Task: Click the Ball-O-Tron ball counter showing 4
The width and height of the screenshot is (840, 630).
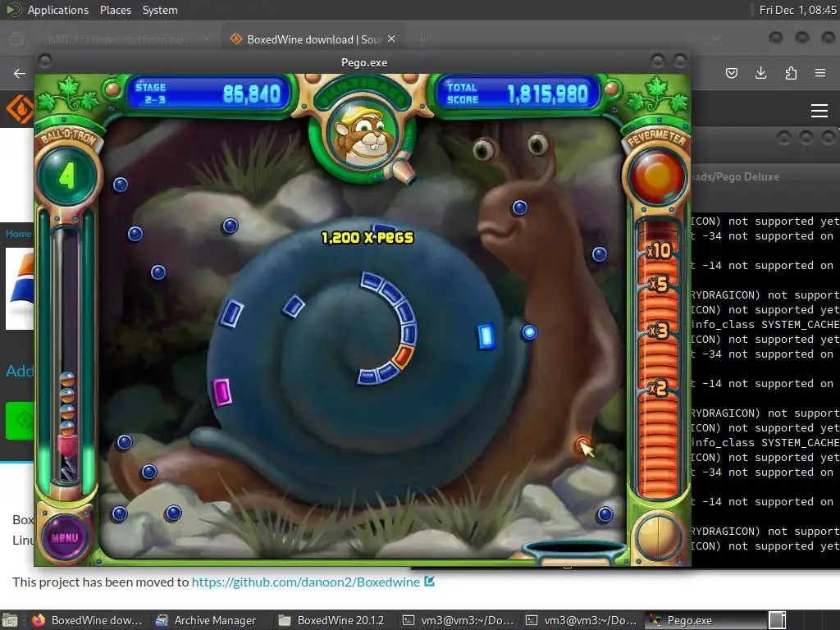Action: point(67,176)
